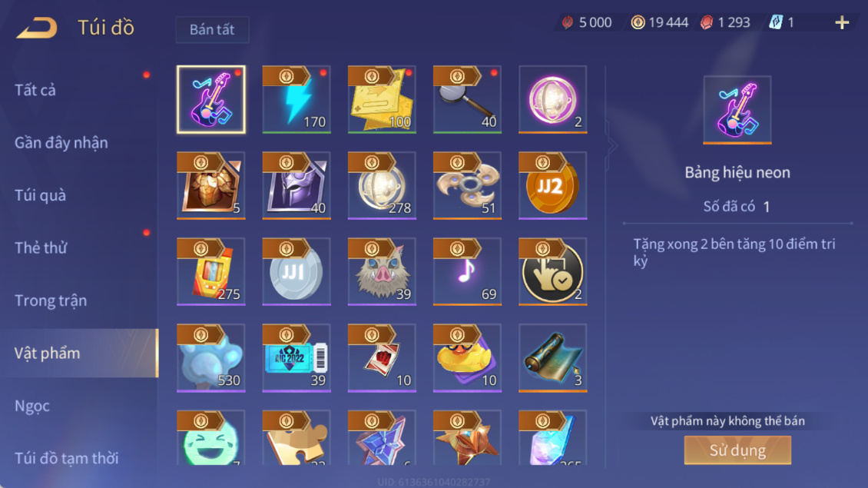The height and width of the screenshot is (488, 868).
Task: Click the Sử dụng button
Action: [x=737, y=450]
